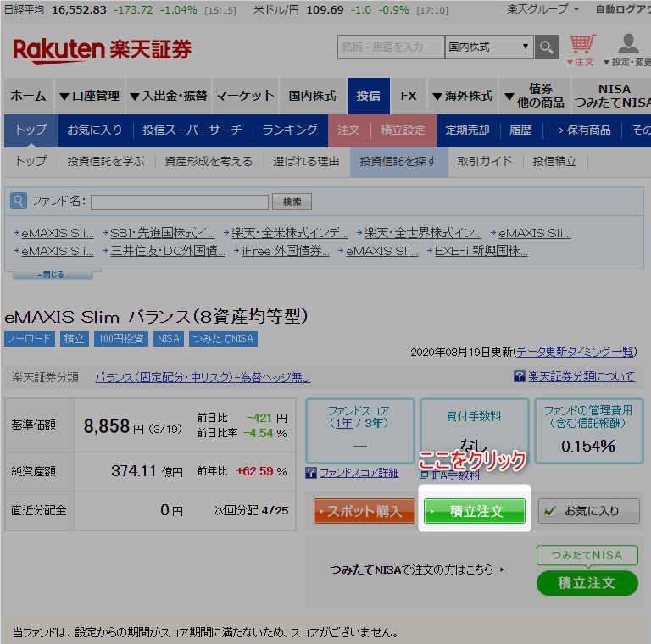Click the 検索 button

pyautogui.click(x=292, y=202)
